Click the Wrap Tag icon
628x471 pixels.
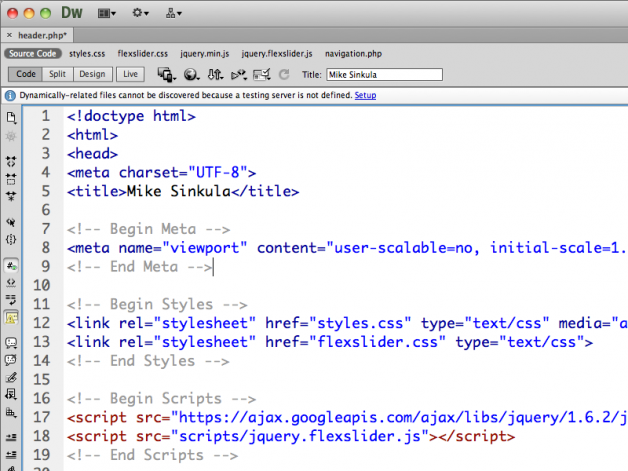[11, 377]
